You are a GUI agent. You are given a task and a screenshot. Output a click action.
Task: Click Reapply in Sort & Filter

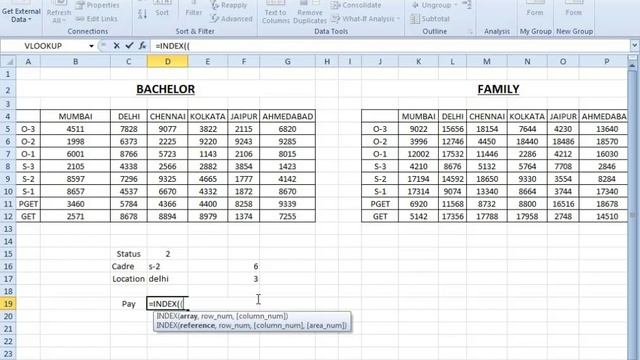tap(229, 5)
